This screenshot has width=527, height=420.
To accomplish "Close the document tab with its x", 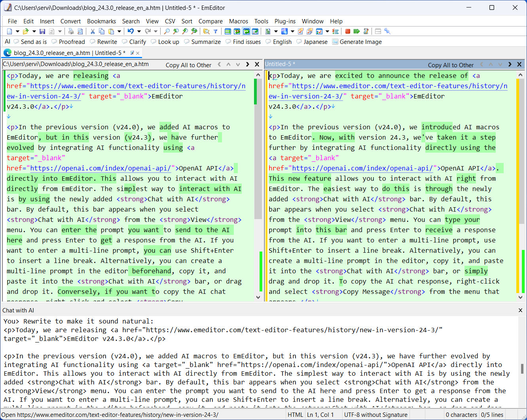I will [138, 53].
